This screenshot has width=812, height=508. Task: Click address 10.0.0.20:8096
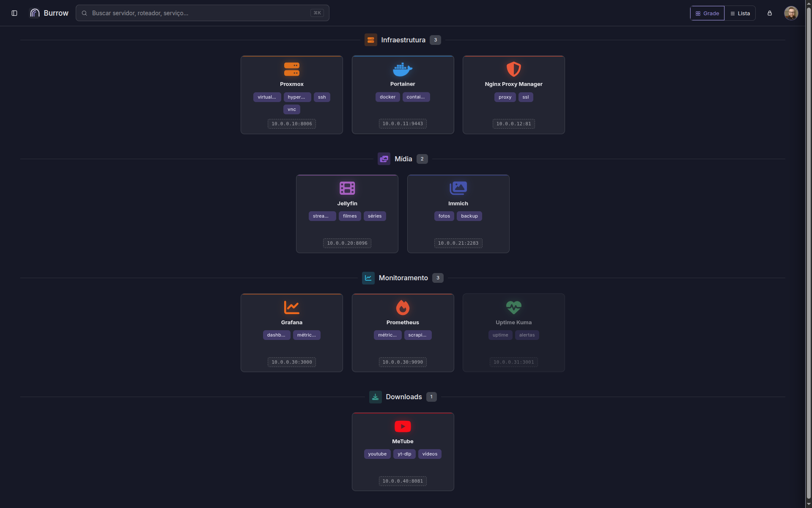coord(347,243)
